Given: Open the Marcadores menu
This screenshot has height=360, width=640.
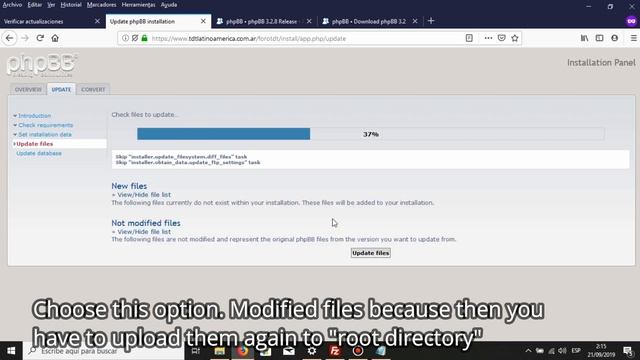Looking at the screenshot, I should (102, 5).
